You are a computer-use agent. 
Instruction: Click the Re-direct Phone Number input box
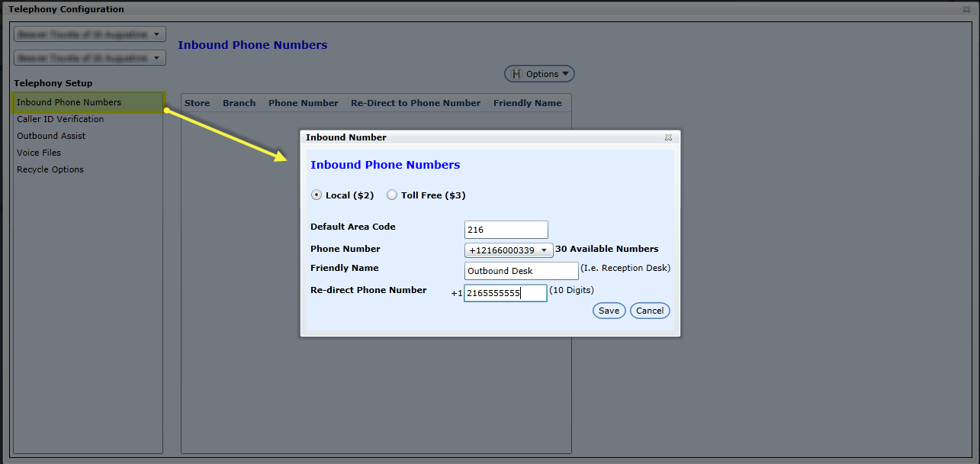coord(506,293)
